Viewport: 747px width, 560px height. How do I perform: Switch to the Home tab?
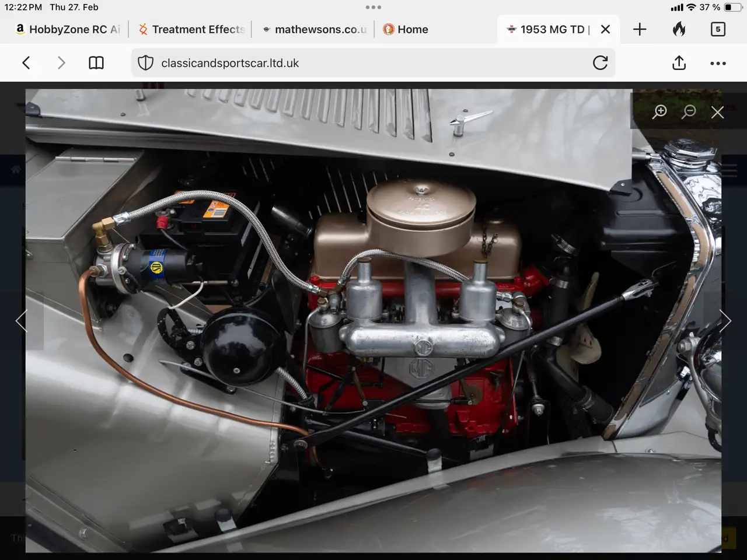tap(406, 29)
